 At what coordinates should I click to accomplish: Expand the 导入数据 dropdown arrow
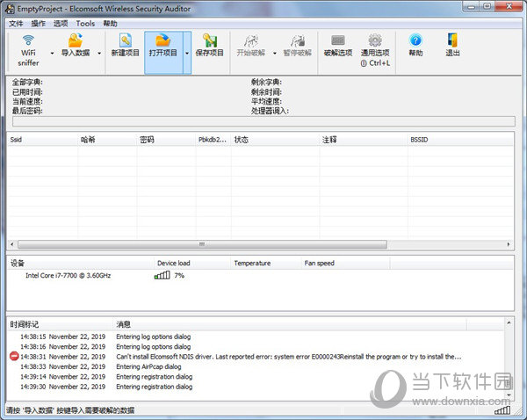(99, 53)
